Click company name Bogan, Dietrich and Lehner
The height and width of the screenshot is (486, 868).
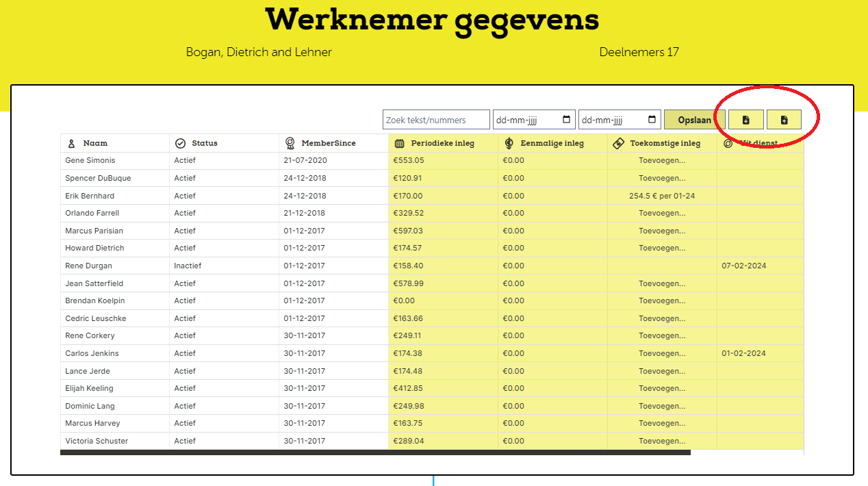pos(259,52)
